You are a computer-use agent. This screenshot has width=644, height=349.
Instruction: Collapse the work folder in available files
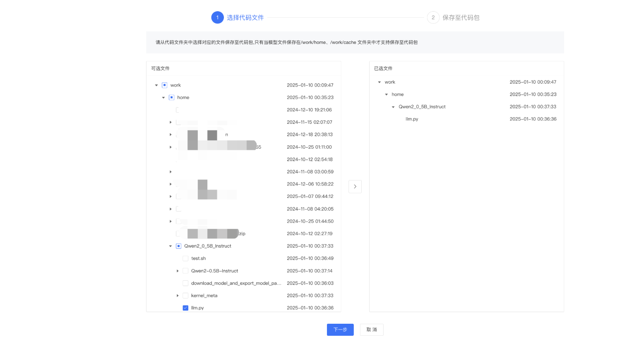pyautogui.click(x=156, y=85)
